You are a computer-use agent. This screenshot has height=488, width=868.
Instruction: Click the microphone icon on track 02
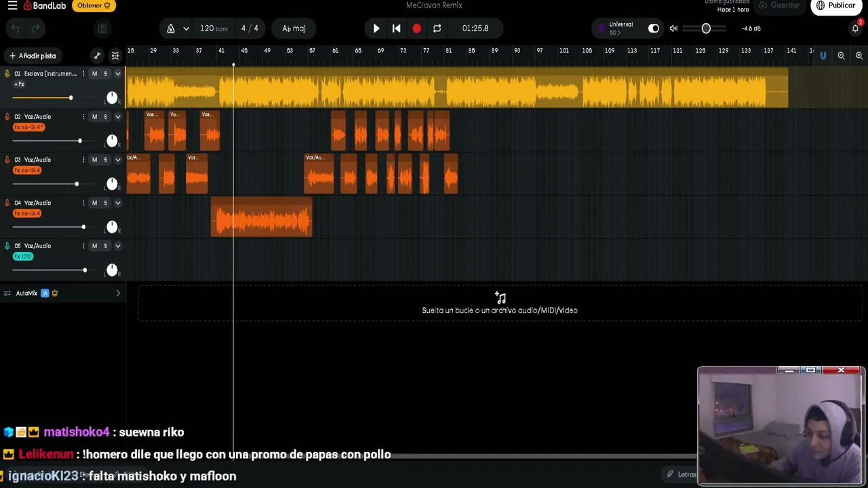tap(7, 117)
